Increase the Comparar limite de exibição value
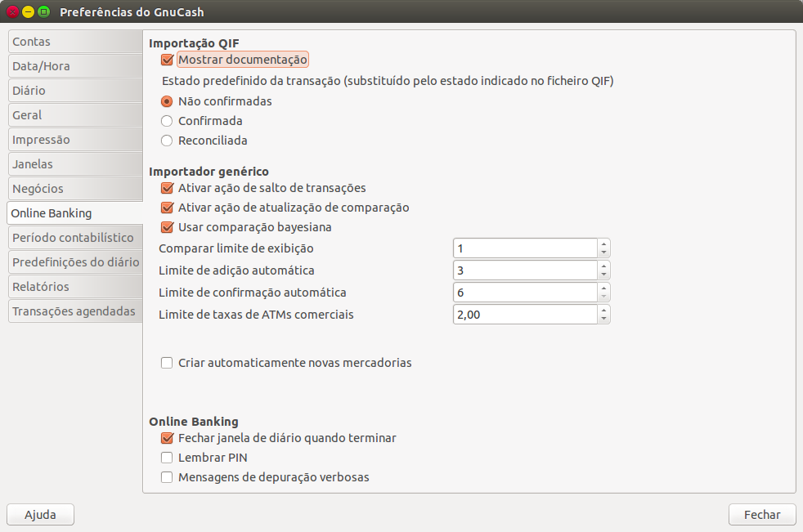Screen dimensions: 803x532 click(x=603, y=244)
